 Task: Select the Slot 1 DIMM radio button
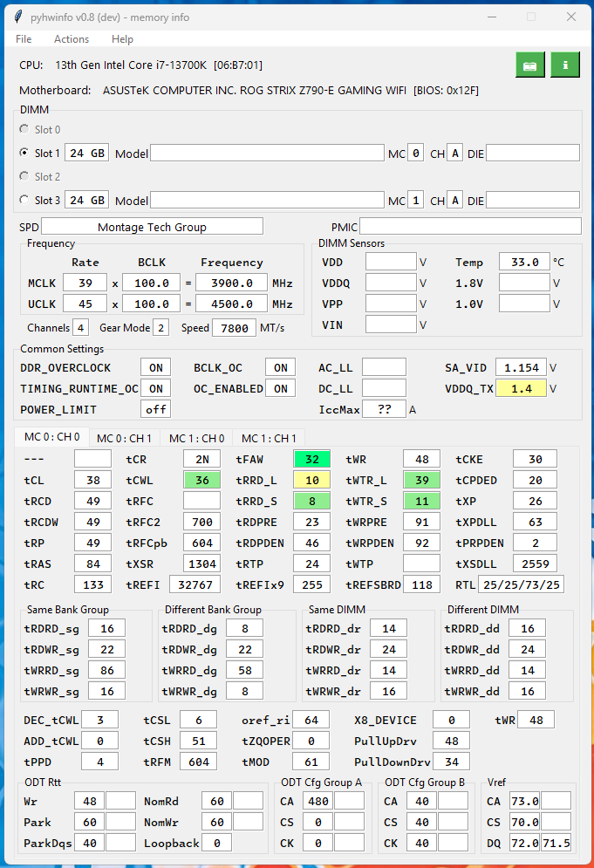point(24,154)
